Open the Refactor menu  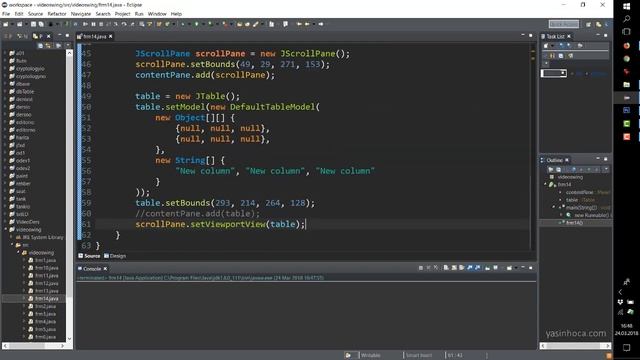click(57, 14)
